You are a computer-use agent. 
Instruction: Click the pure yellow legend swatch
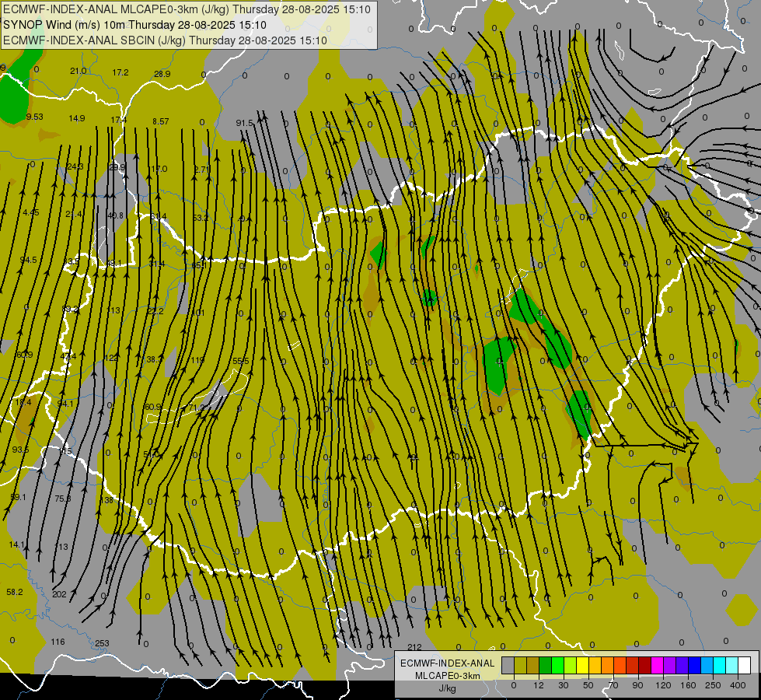[583, 666]
